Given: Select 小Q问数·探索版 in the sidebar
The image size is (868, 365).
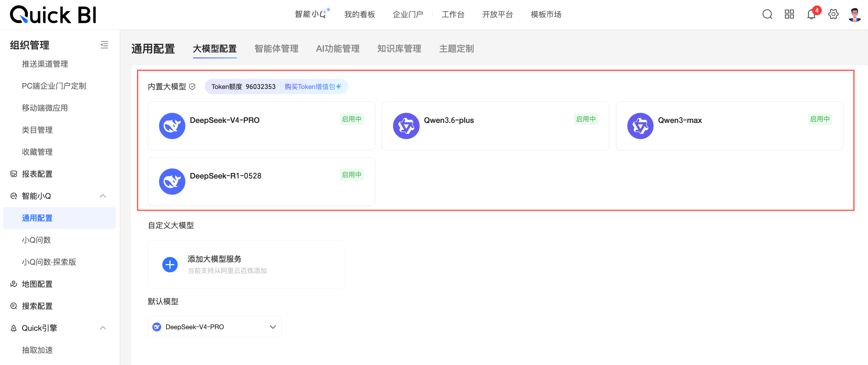Looking at the screenshot, I should pyautogui.click(x=49, y=262).
